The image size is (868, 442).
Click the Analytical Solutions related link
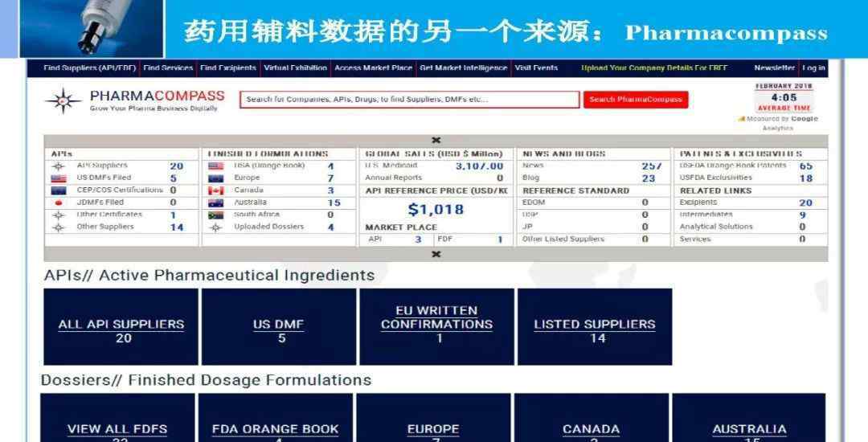(x=716, y=227)
